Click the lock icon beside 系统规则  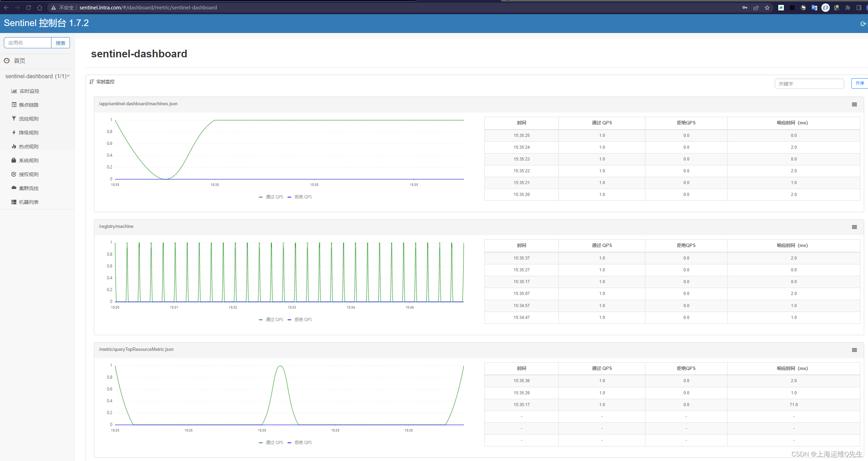pyautogui.click(x=14, y=160)
